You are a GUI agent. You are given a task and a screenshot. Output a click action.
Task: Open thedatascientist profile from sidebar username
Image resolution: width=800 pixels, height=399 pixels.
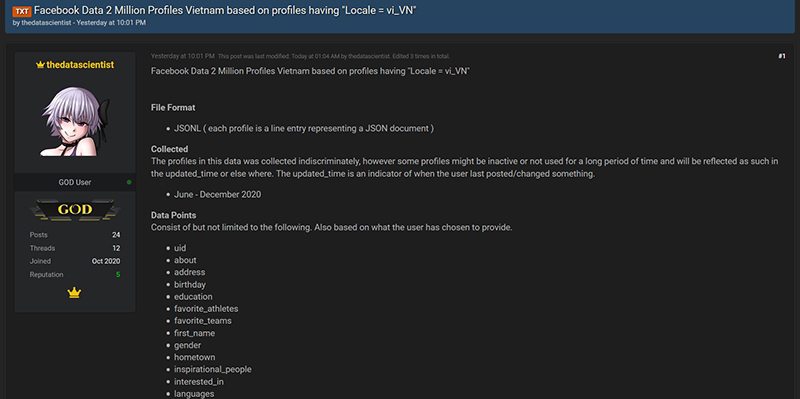80,65
